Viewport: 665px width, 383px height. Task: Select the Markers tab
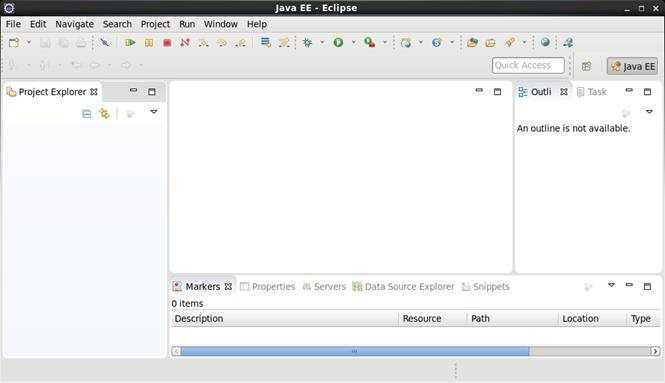[203, 287]
